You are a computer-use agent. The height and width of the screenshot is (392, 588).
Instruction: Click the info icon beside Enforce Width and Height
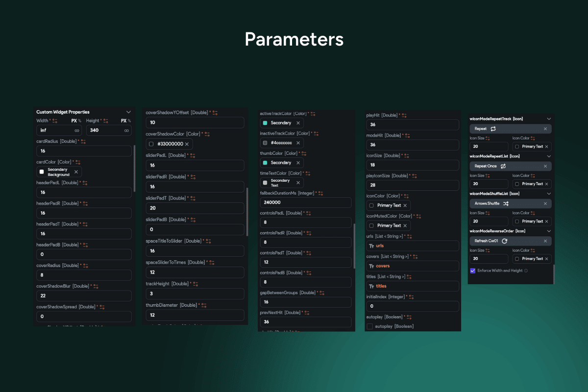[x=526, y=270]
